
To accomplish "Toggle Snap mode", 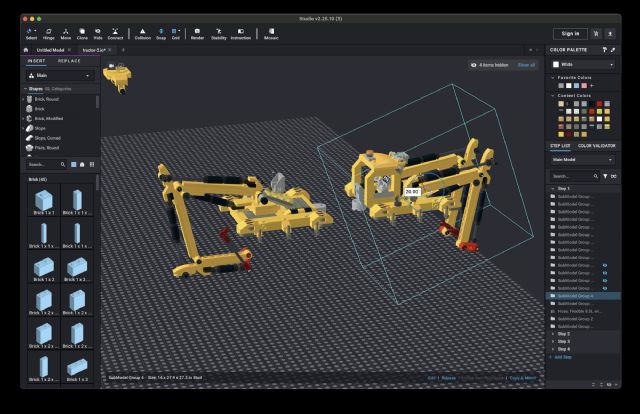I will point(161,32).
